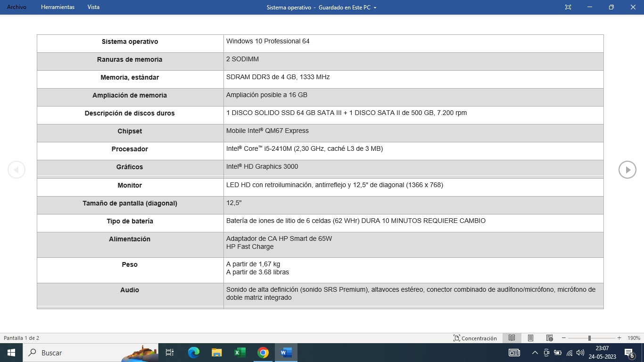Click "Adaptador de CA HP Smart de 65W"

(x=279, y=239)
